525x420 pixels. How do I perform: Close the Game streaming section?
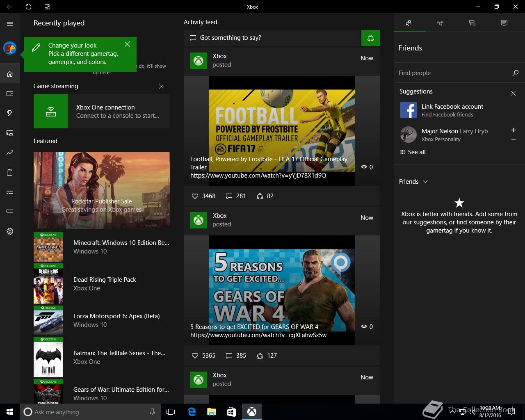coord(161,87)
